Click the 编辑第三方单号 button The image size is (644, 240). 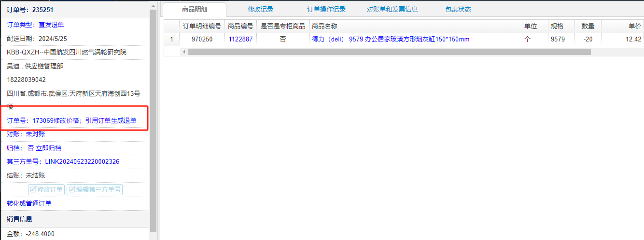(x=95, y=189)
